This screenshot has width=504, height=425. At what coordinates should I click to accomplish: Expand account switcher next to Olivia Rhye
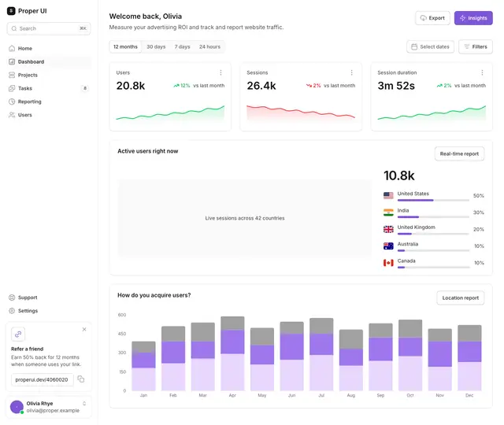point(84,404)
